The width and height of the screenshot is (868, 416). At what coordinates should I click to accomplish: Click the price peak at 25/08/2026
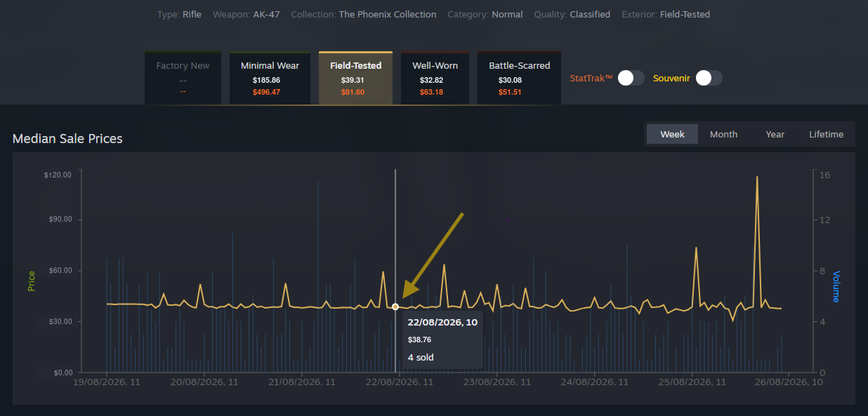696,248
